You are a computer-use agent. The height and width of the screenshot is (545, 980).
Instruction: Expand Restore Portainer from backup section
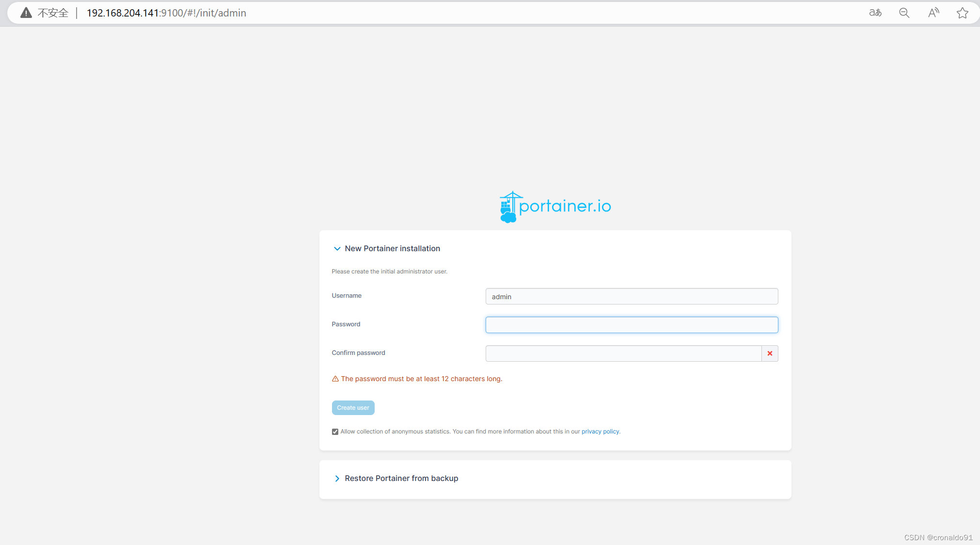coord(337,479)
